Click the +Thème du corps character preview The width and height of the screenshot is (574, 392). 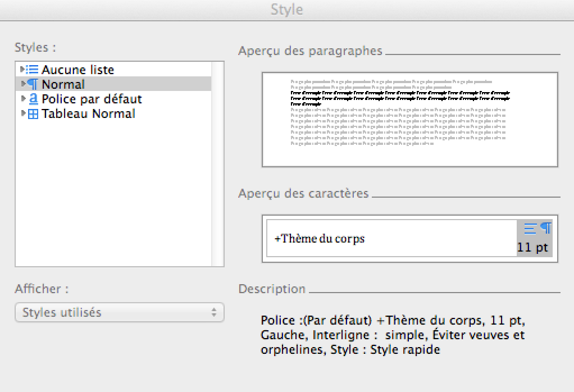pyautogui.click(x=320, y=238)
